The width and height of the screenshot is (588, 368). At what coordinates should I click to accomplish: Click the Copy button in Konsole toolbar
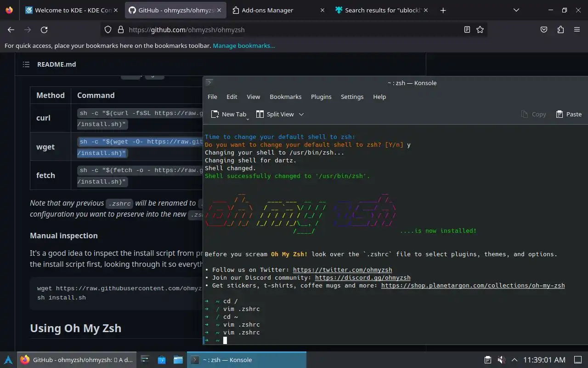point(534,114)
